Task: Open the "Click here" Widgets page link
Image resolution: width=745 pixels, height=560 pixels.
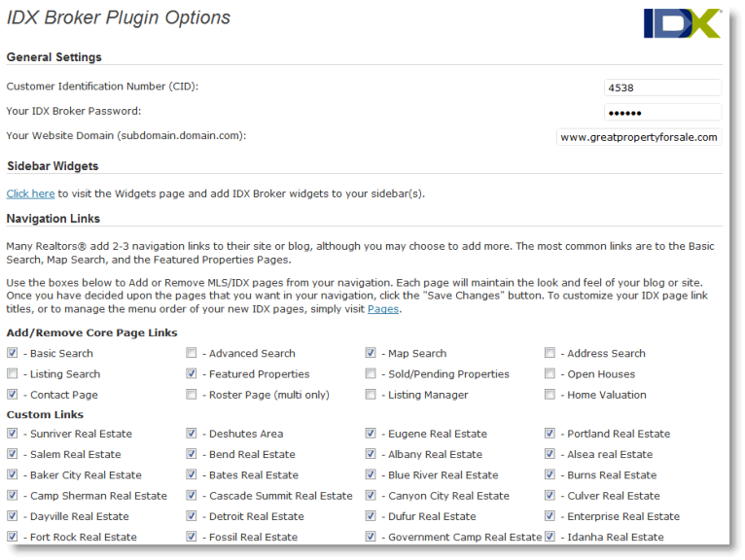Action: pyautogui.click(x=30, y=193)
